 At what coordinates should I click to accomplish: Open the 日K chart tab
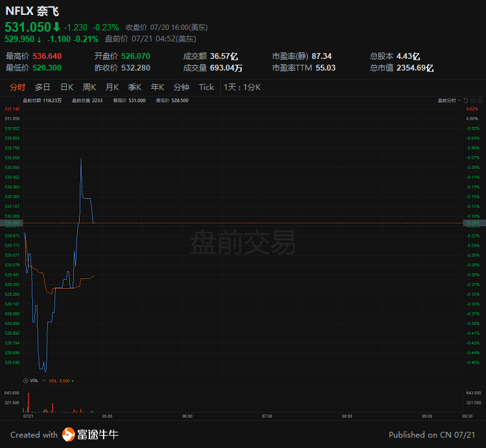[x=67, y=87]
